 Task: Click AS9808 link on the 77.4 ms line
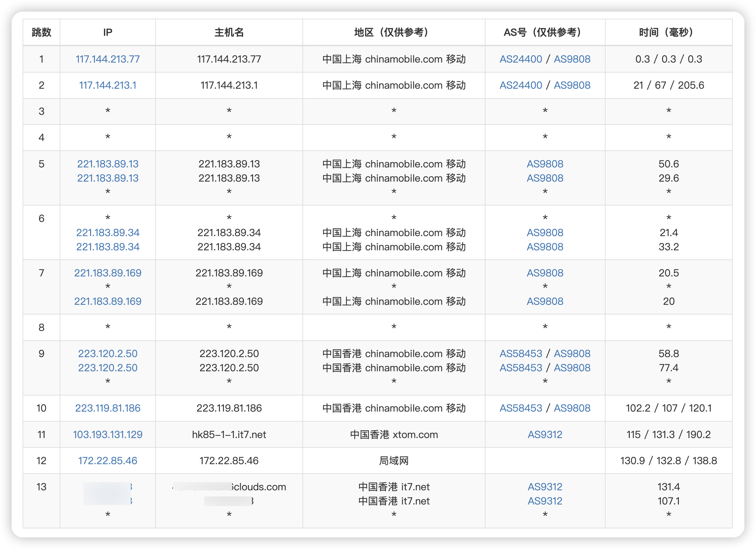coord(572,368)
